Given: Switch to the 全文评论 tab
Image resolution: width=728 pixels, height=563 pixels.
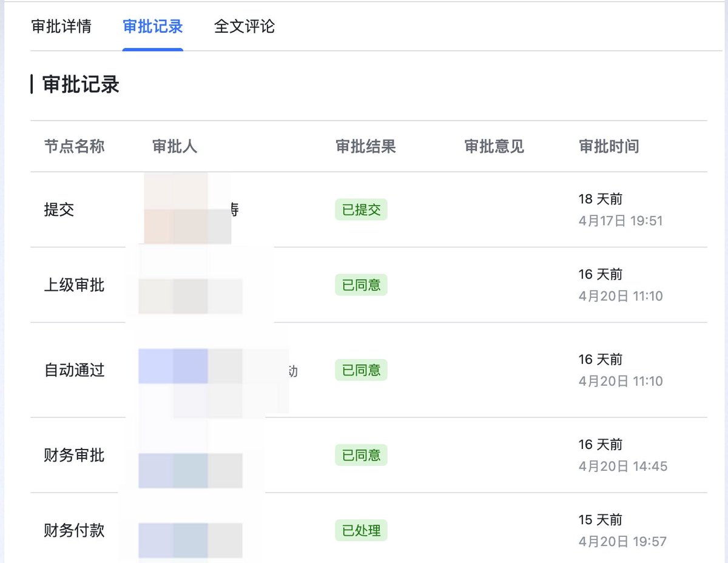Looking at the screenshot, I should (244, 27).
